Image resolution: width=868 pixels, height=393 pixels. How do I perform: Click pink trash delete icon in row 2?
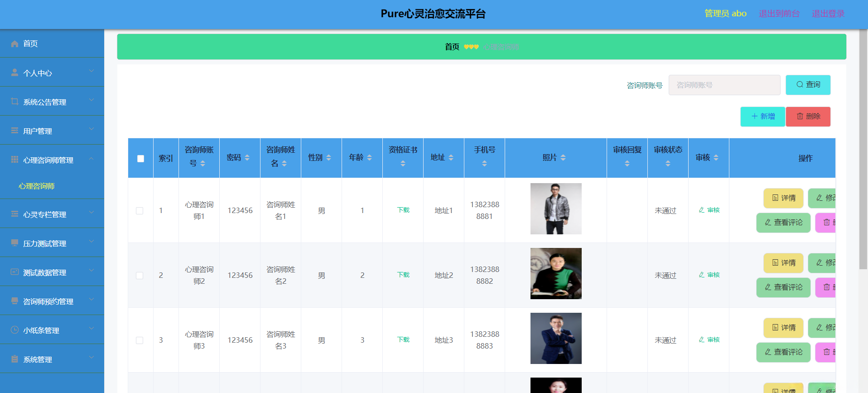(827, 287)
